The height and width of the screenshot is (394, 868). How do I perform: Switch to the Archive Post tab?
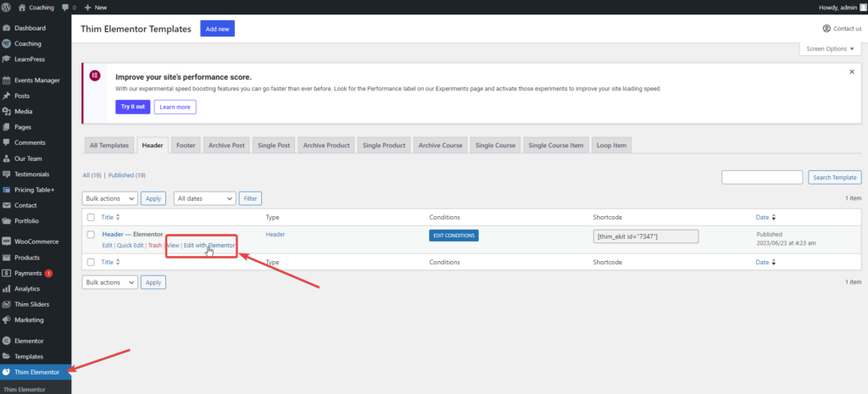pyautogui.click(x=226, y=146)
